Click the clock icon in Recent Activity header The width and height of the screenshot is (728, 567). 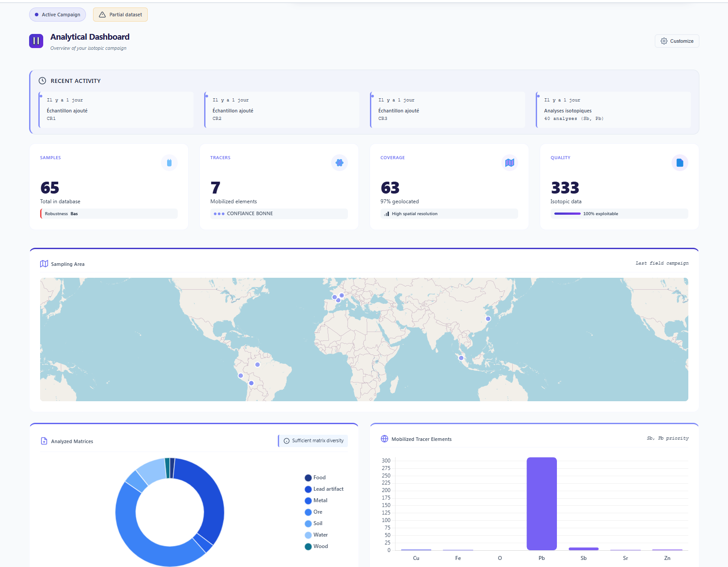click(42, 81)
